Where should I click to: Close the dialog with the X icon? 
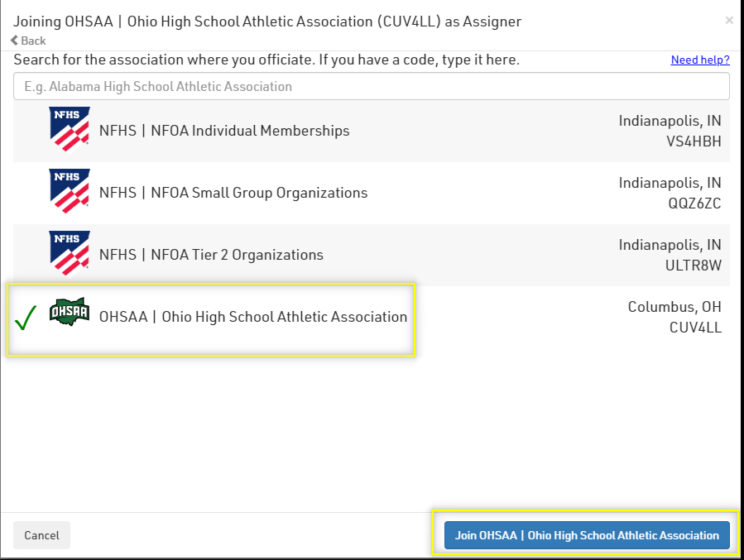click(x=728, y=21)
